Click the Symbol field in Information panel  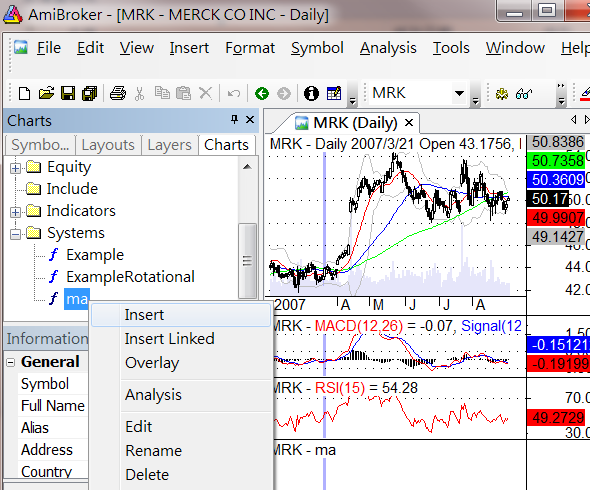52,384
